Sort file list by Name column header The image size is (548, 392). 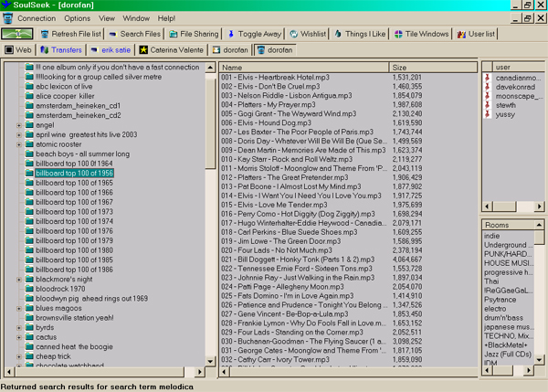click(x=304, y=67)
